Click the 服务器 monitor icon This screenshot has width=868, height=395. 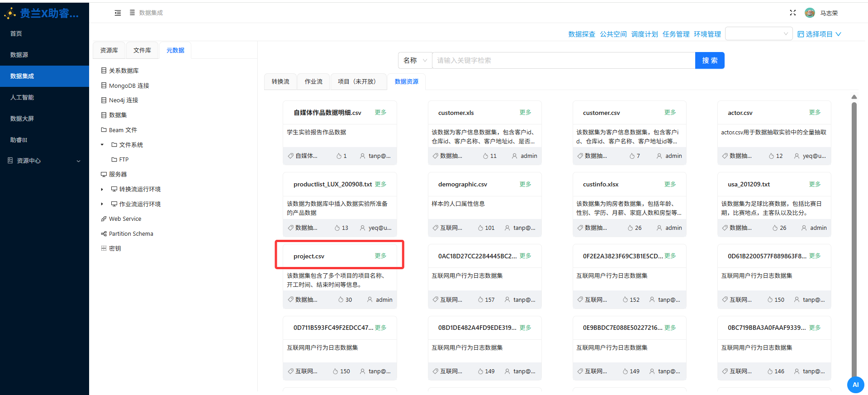click(104, 174)
